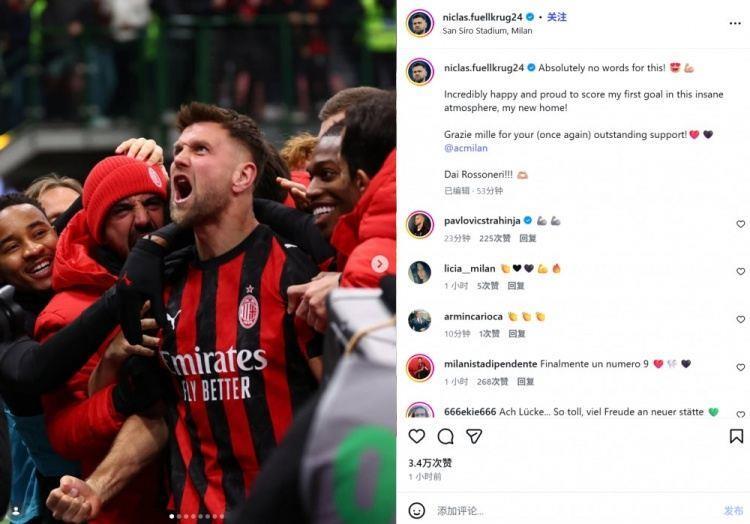Viewport: 750px width, 524px height.
Task: Open milanistadipendente's profile avatar
Action: (420, 368)
